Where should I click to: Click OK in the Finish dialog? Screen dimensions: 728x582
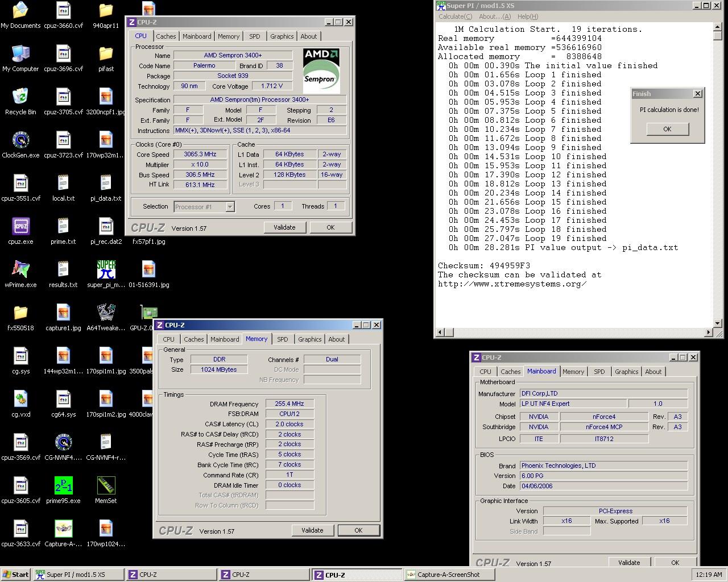pos(667,129)
